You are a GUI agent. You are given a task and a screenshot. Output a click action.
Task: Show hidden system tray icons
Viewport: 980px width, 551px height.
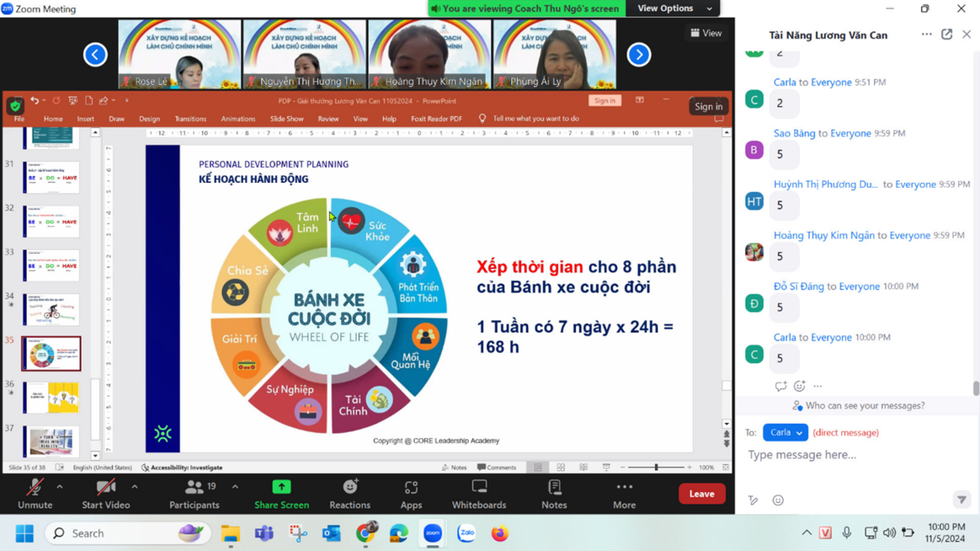click(x=806, y=533)
